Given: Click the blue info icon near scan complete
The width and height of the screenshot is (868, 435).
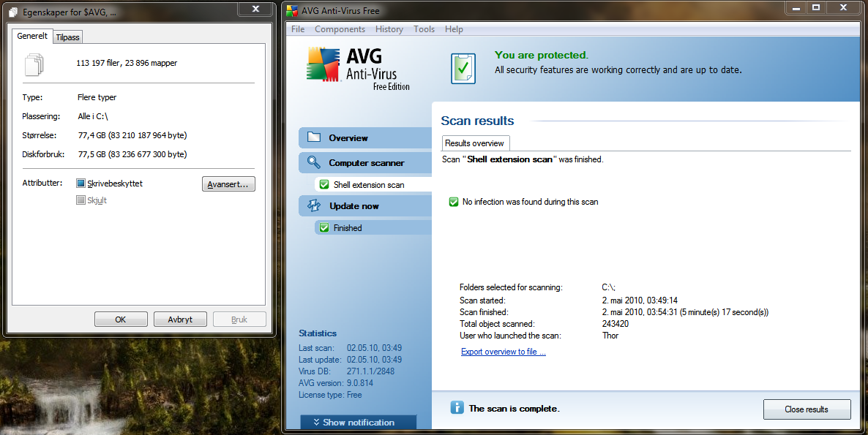Looking at the screenshot, I should (457, 408).
